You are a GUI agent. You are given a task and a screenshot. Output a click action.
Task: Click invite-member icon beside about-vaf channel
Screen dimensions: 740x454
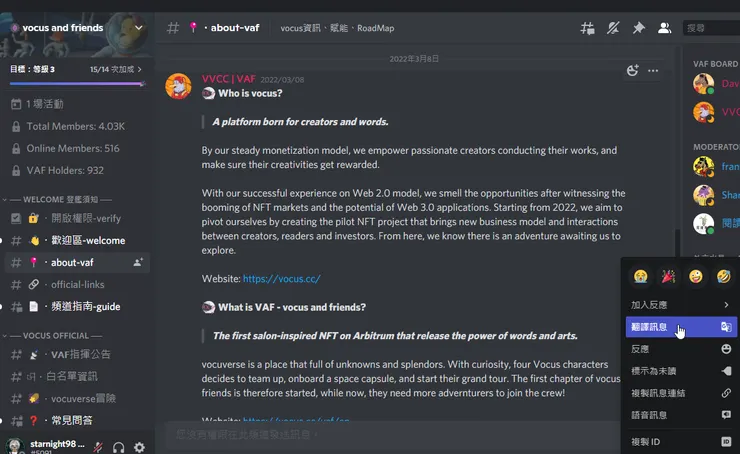[x=138, y=263]
